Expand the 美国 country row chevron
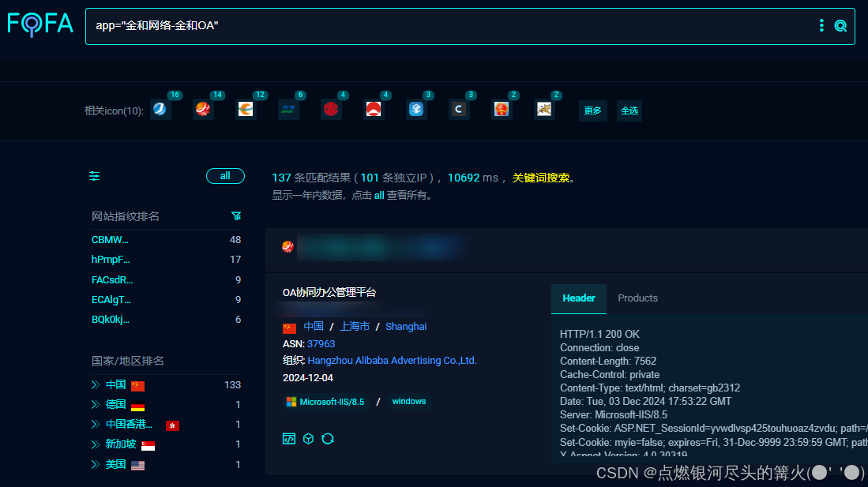Viewport: 868px width, 487px height. (x=96, y=464)
